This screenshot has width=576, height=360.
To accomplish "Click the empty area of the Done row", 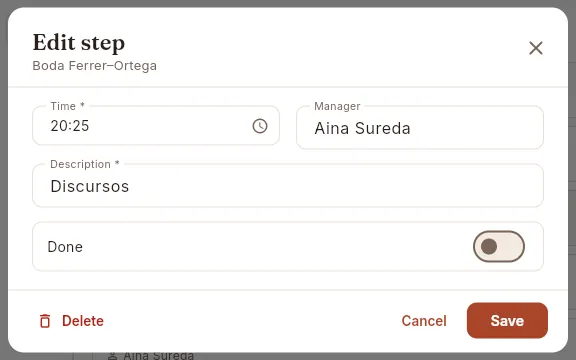I will click(276, 246).
